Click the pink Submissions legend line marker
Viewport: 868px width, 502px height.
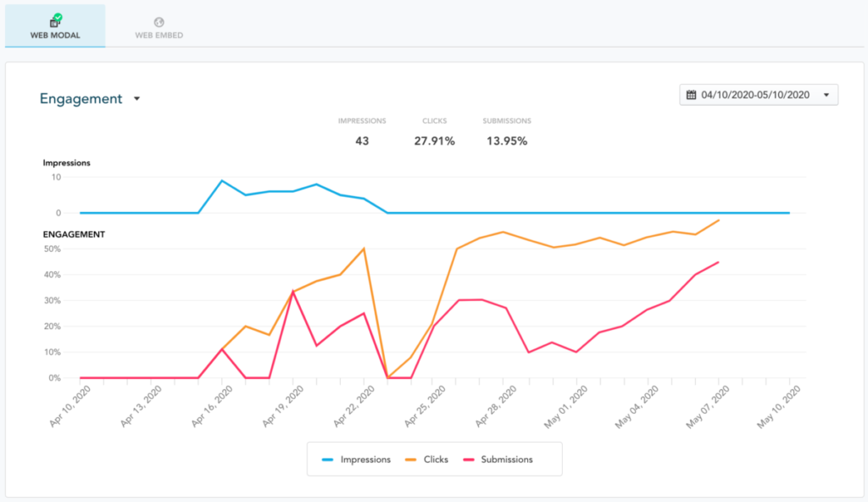pyautogui.click(x=468, y=460)
